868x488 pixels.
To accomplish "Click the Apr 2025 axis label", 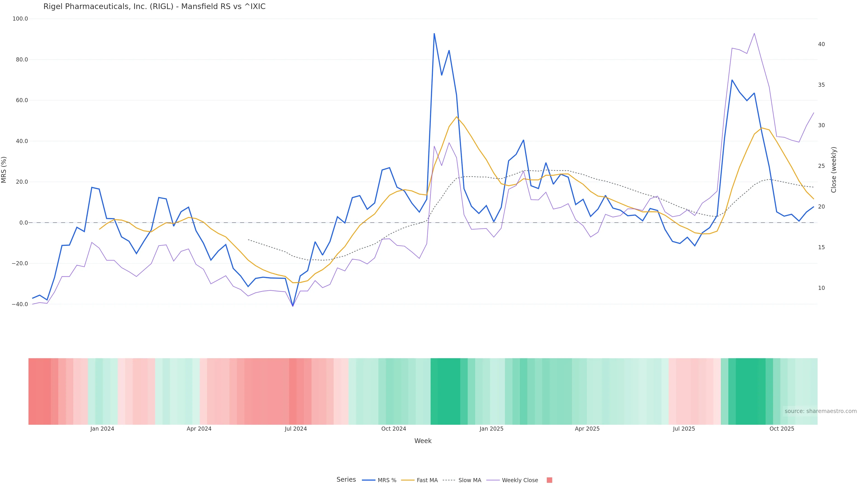I will (587, 429).
